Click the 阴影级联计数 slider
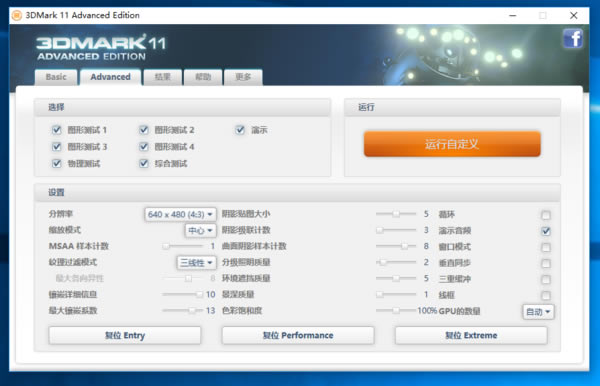The height and width of the screenshot is (386, 600). 396,230
